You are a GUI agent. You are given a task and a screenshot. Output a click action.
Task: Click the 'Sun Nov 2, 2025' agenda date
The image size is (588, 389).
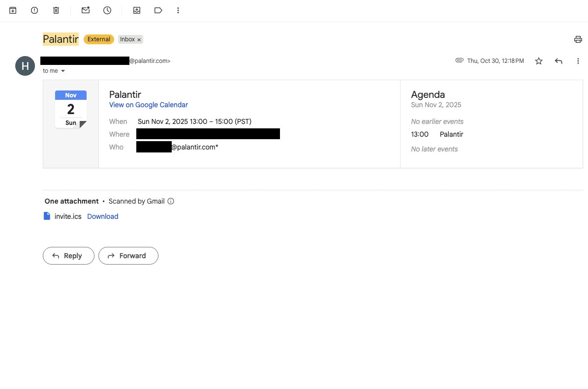[x=436, y=105]
